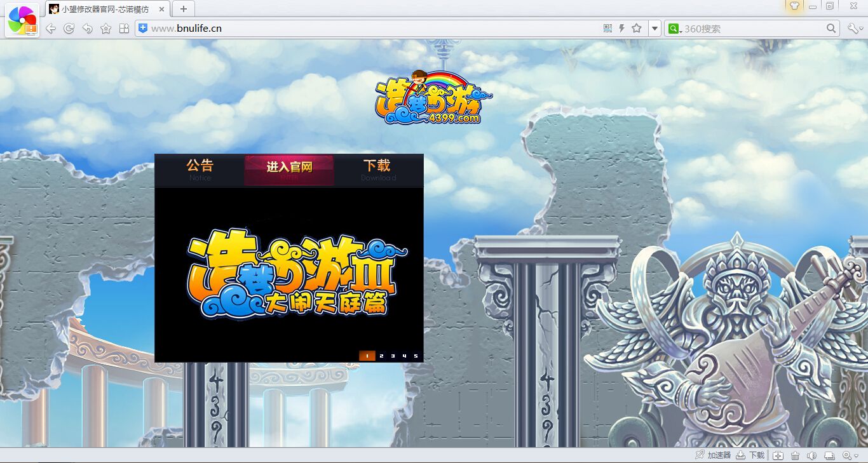Click the magnifier search button in search box

[x=831, y=28]
